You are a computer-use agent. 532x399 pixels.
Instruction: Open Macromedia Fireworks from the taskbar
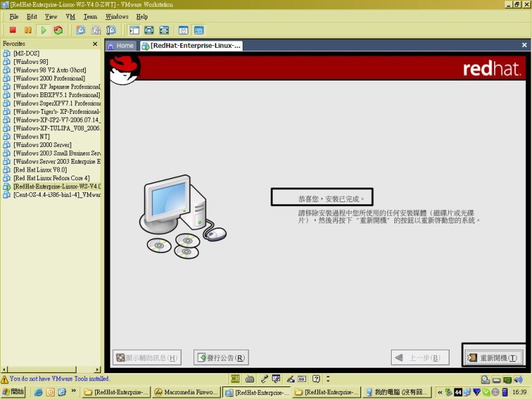point(186,392)
